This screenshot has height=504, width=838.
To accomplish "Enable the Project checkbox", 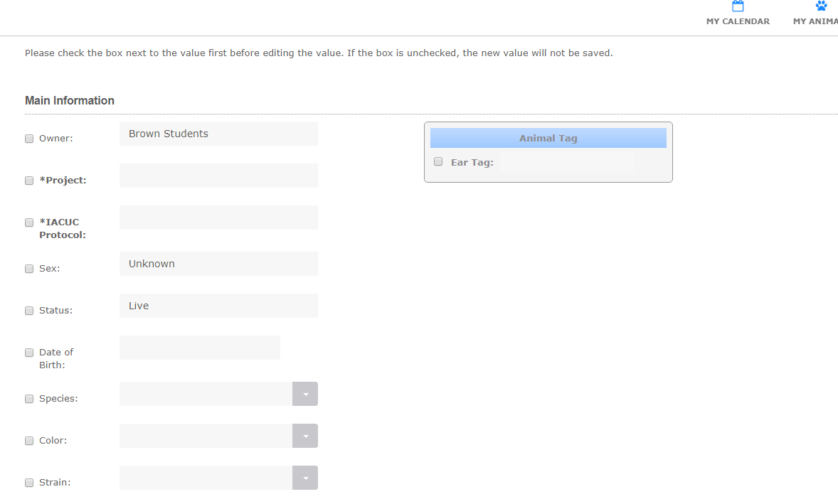I will pyautogui.click(x=29, y=181).
